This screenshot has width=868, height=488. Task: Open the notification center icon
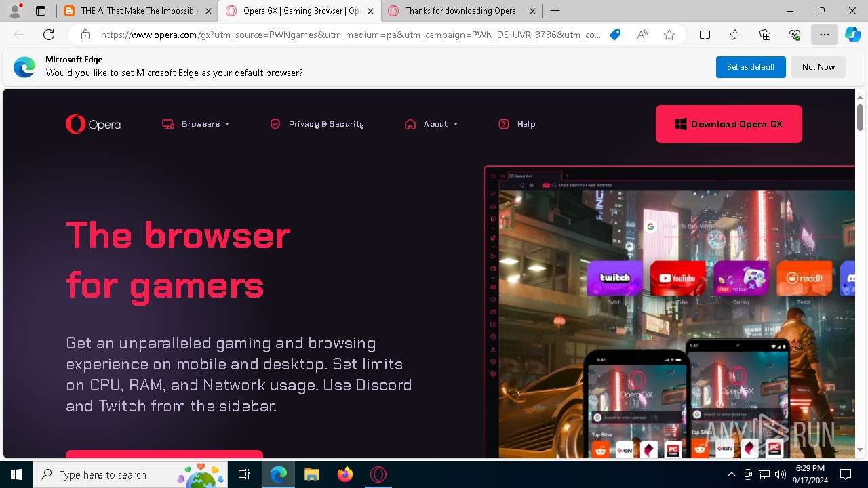(846, 474)
